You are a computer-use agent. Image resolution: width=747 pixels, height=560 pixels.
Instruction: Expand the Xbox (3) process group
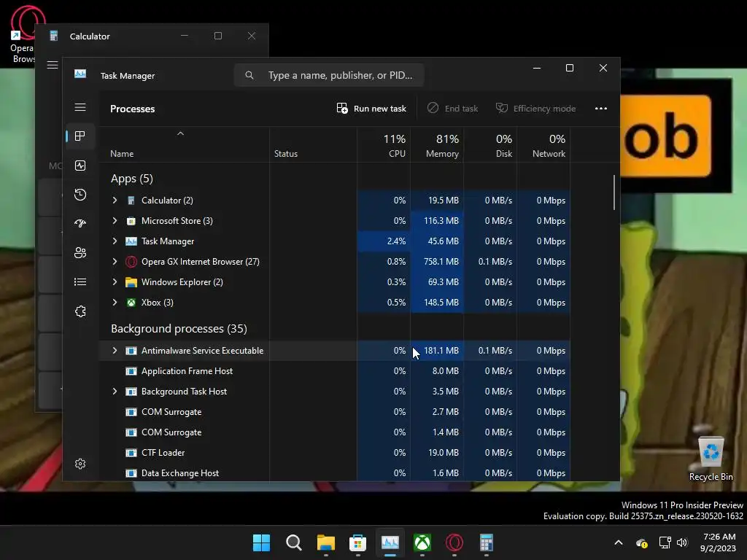click(115, 303)
